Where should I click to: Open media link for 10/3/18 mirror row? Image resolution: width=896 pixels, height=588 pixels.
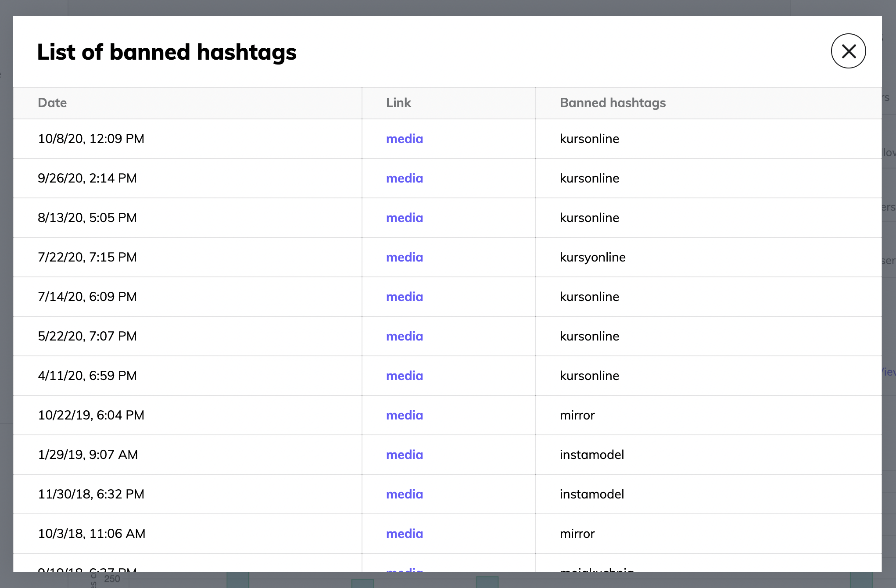coord(404,534)
